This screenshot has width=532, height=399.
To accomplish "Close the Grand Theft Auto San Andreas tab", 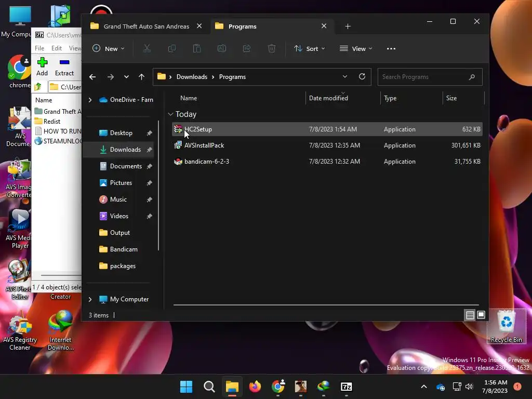I will tap(199, 26).
